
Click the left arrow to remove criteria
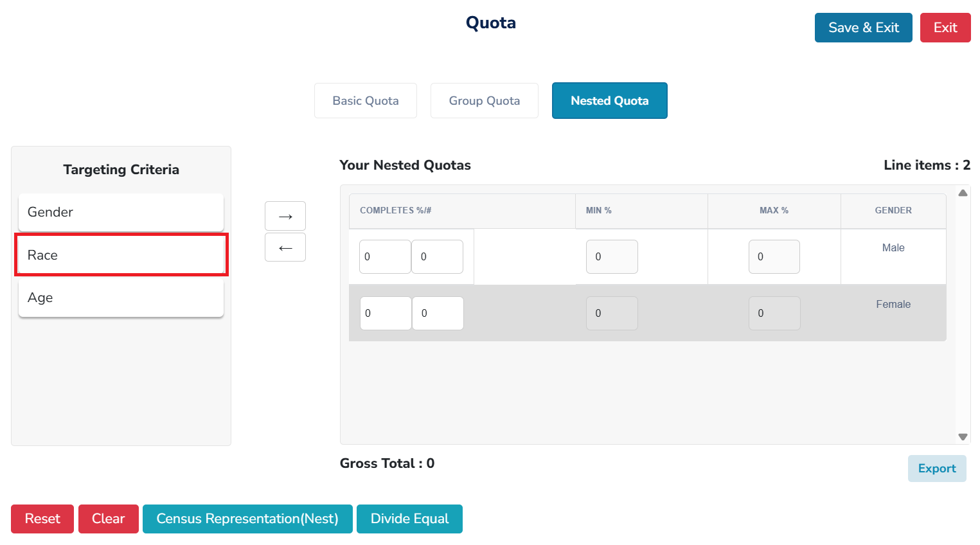pos(285,247)
